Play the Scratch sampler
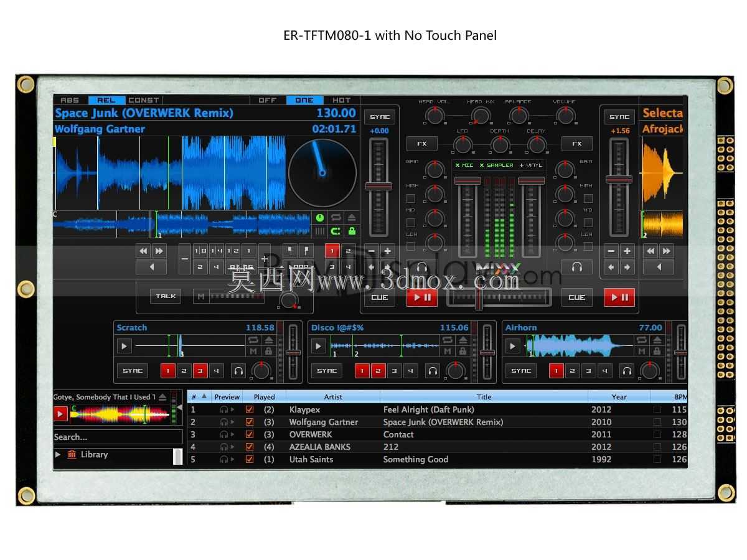Viewport: 747px width, 560px height. pyautogui.click(x=125, y=346)
